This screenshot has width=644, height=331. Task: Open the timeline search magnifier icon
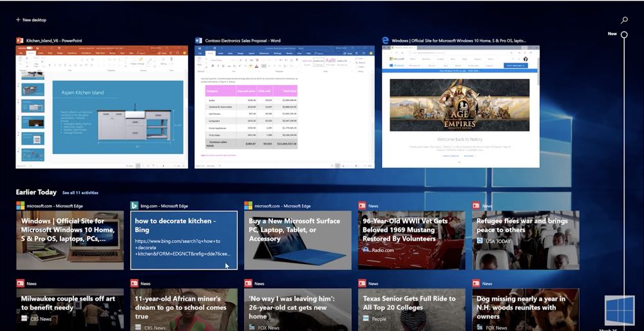pyautogui.click(x=624, y=20)
